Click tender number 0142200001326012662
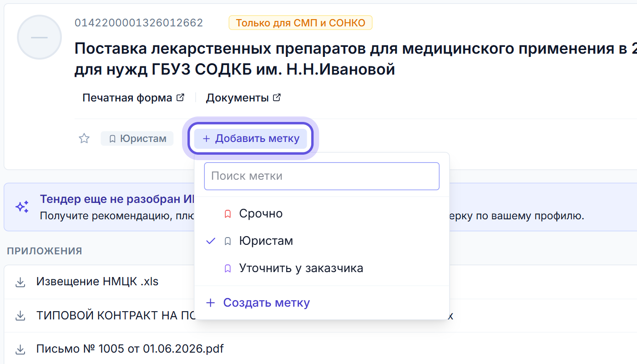This screenshot has height=364, width=637. pos(139,23)
